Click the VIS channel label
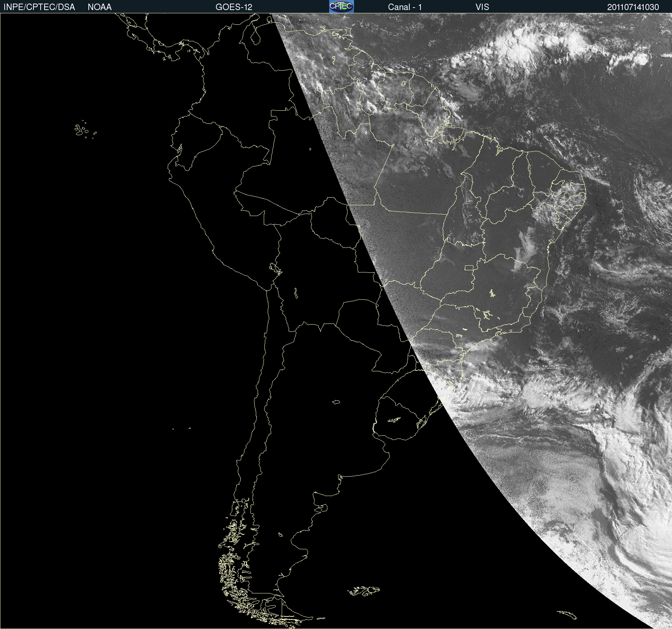 pos(482,7)
